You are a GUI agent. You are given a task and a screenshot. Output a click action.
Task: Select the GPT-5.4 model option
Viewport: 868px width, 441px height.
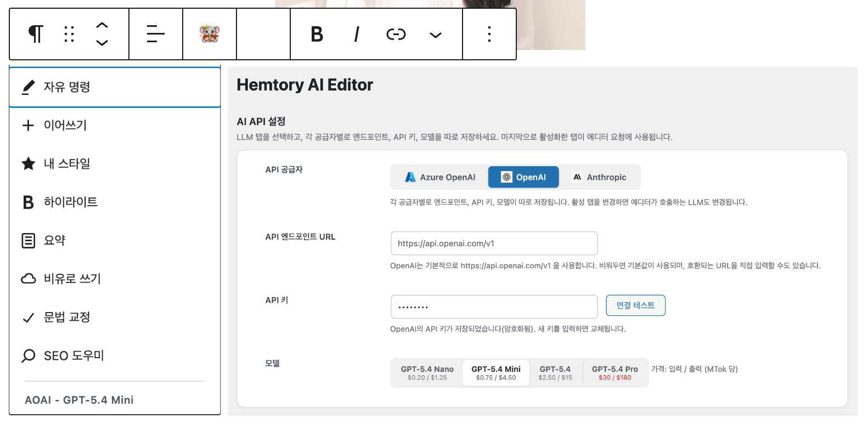point(555,373)
